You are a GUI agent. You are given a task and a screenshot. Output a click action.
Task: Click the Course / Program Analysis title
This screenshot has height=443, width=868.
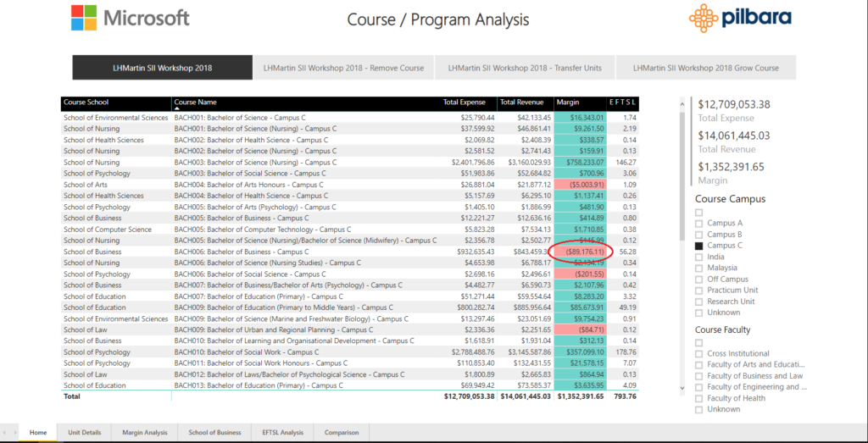(438, 20)
